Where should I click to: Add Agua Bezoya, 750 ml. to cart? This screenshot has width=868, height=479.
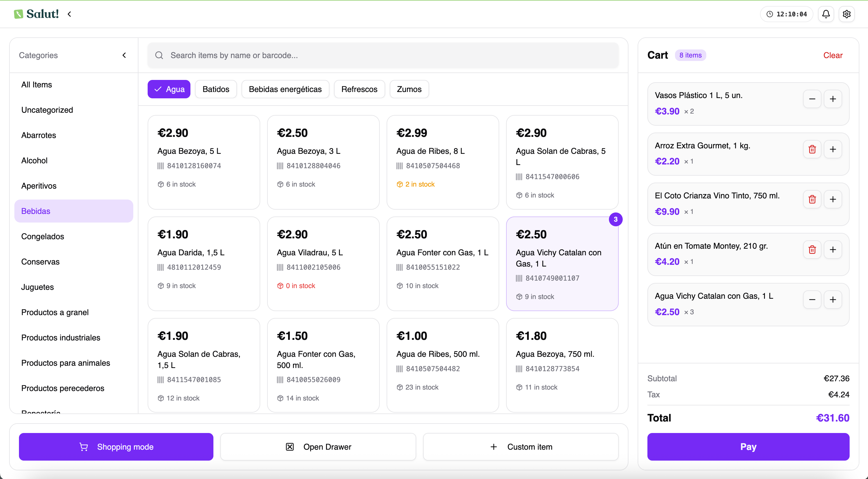(x=562, y=365)
